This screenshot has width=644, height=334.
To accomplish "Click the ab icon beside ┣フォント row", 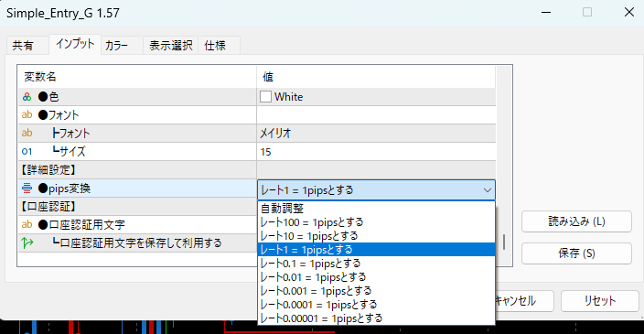I will coord(27,133).
